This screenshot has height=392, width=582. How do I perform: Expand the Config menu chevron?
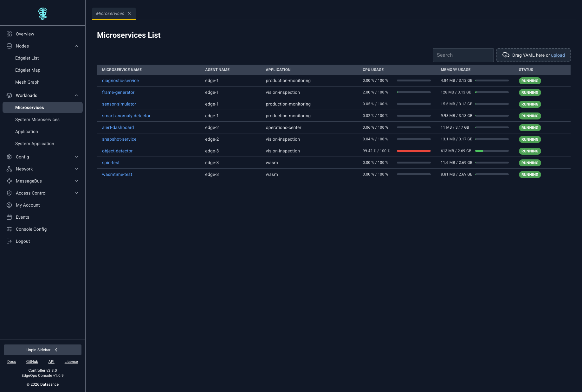pos(76,157)
